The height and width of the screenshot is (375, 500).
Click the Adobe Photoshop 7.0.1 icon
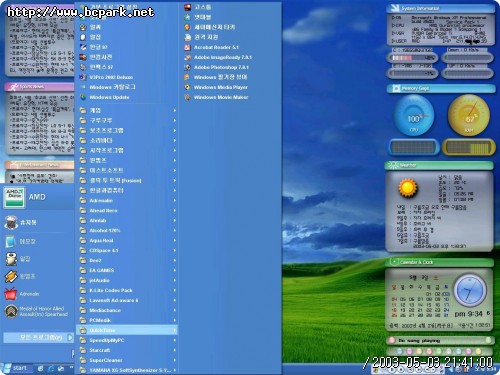[x=187, y=67]
